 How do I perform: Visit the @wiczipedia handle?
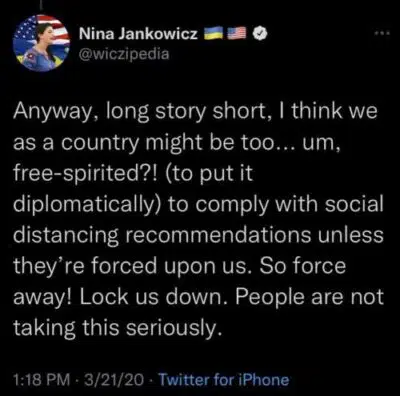click(124, 53)
